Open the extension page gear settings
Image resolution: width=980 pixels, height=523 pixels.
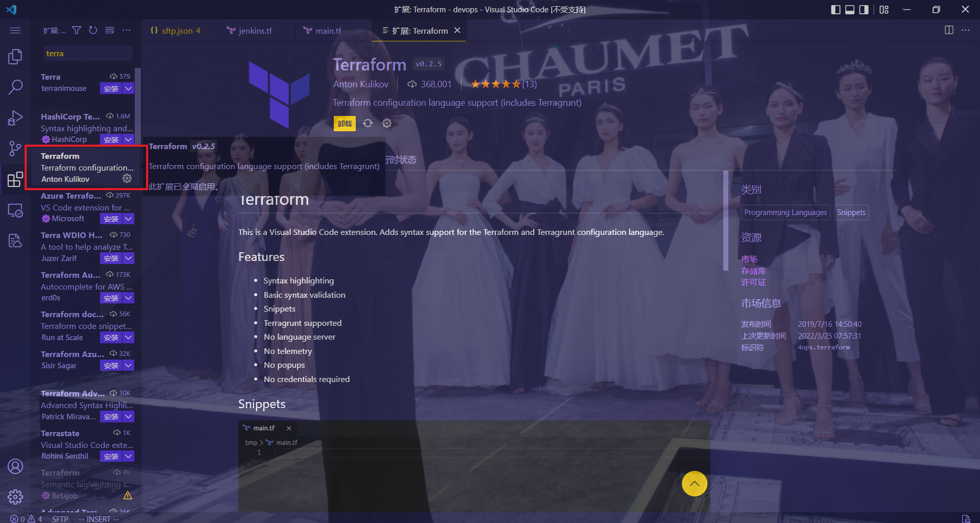pyautogui.click(x=387, y=123)
